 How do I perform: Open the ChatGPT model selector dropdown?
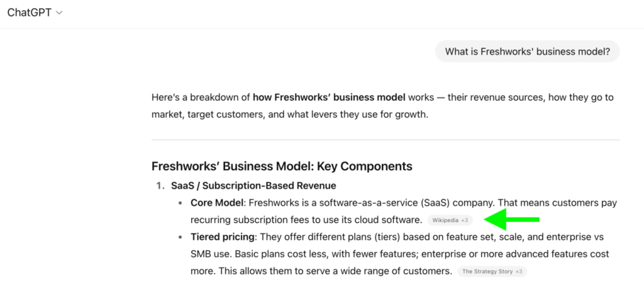pyautogui.click(x=35, y=13)
